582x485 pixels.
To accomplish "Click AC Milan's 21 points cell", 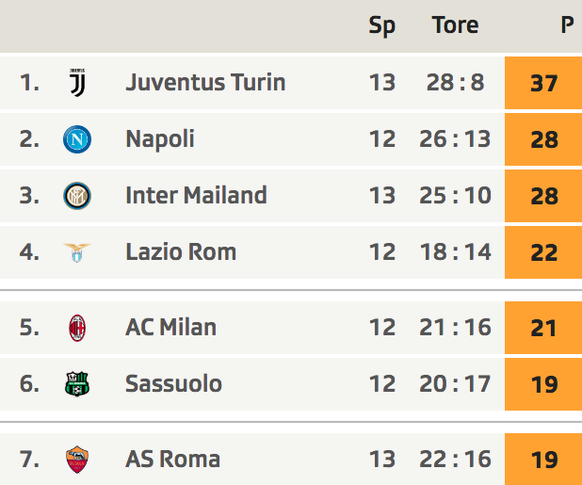I will click(543, 328).
